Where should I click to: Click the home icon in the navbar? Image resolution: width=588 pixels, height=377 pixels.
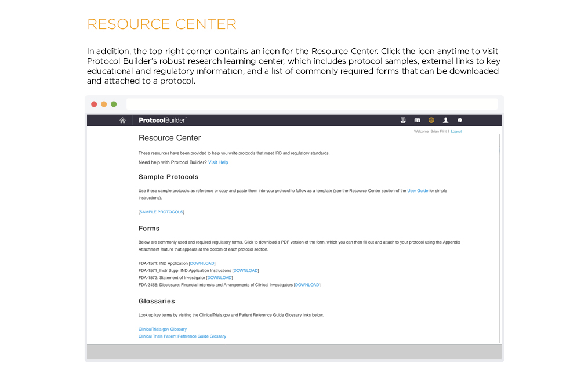click(x=122, y=121)
